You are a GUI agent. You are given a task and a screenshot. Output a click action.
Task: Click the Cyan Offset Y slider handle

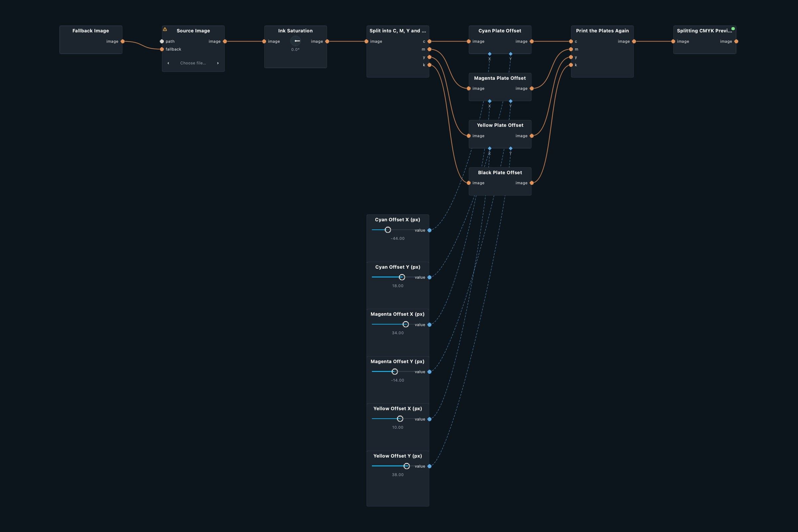coord(402,277)
